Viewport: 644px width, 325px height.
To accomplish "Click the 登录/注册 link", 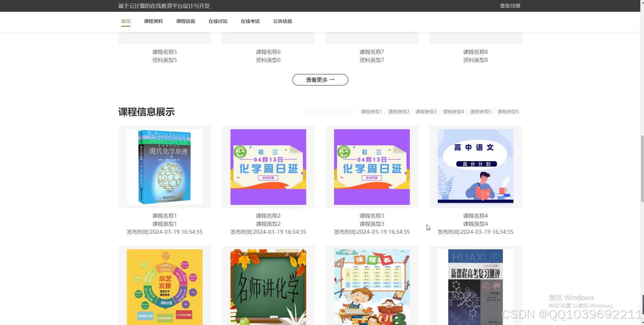I will (x=509, y=6).
